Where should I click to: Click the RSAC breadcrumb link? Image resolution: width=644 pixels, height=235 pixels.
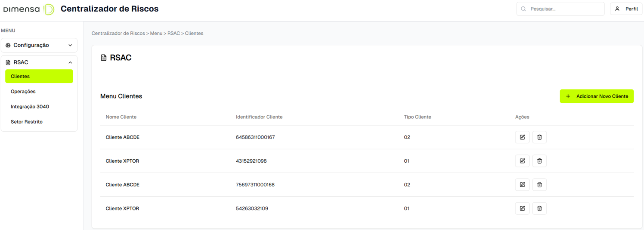(x=173, y=33)
